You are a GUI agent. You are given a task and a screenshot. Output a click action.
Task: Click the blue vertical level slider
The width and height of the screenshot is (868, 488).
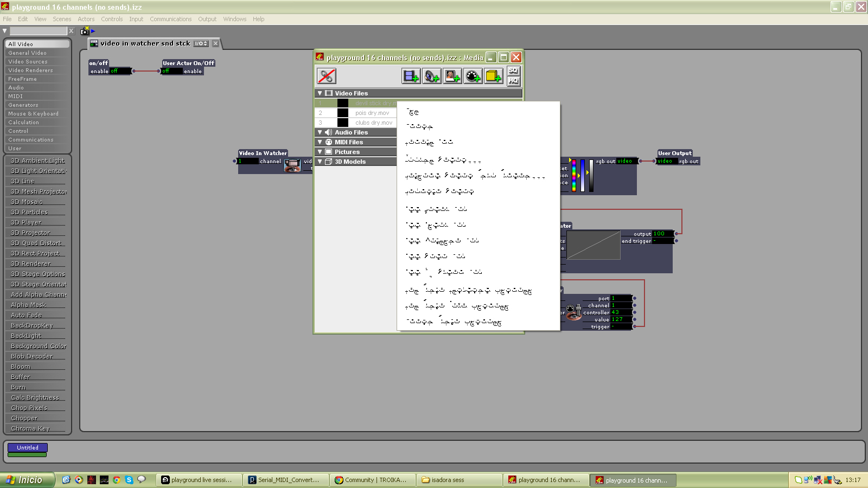583,176
